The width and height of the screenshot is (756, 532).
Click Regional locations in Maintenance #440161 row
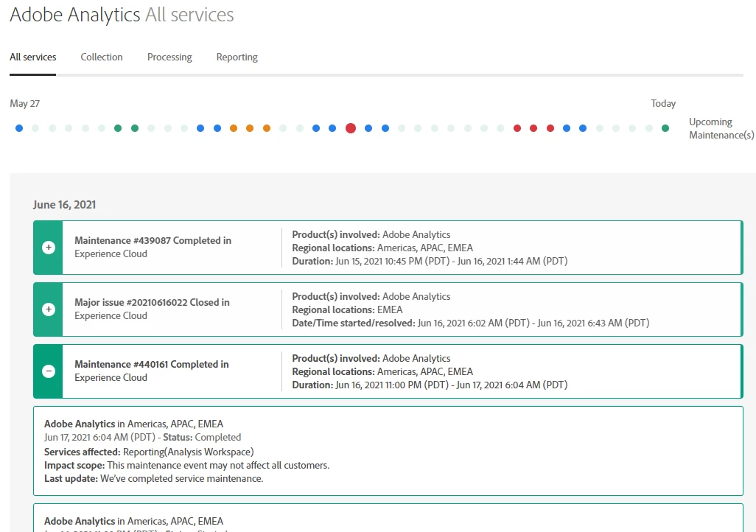coord(382,371)
